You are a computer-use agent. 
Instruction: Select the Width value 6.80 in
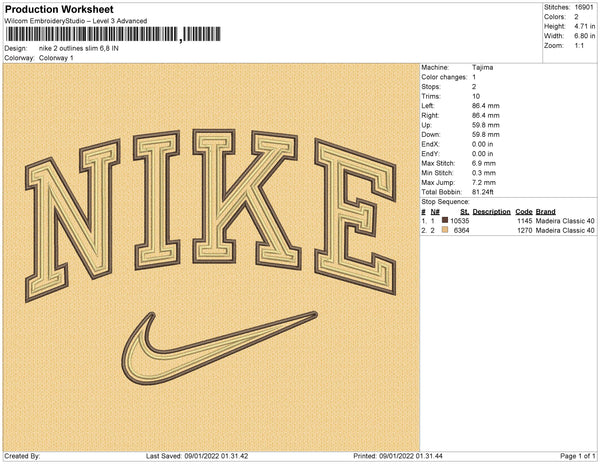click(585, 36)
